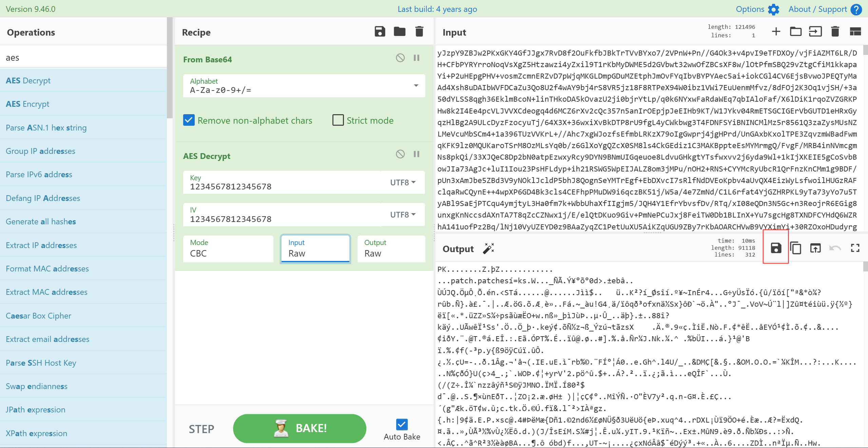Image resolution: width=868 pixels, height=448 pixels.
Task: Toggle the Auto Bake checkbox
Action: pyautogui.click(x=402, y=424)
